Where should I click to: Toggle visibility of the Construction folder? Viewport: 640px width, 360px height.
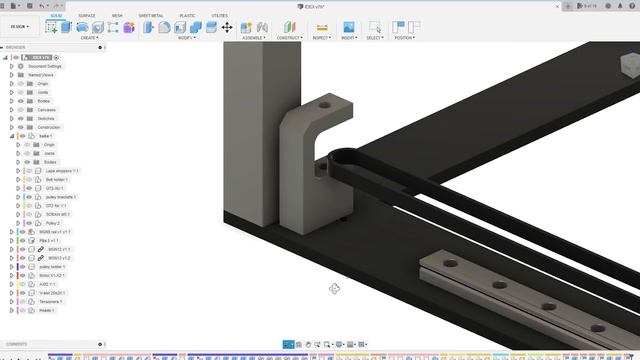pos(21,127)
